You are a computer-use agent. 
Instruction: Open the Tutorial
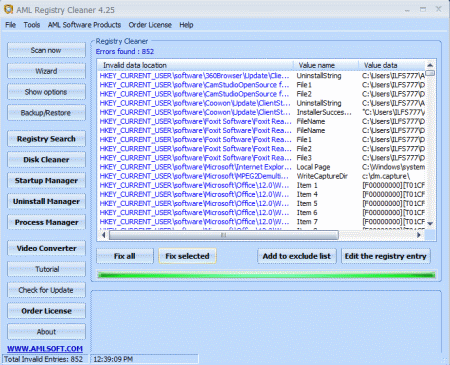(x=46, y=269)
